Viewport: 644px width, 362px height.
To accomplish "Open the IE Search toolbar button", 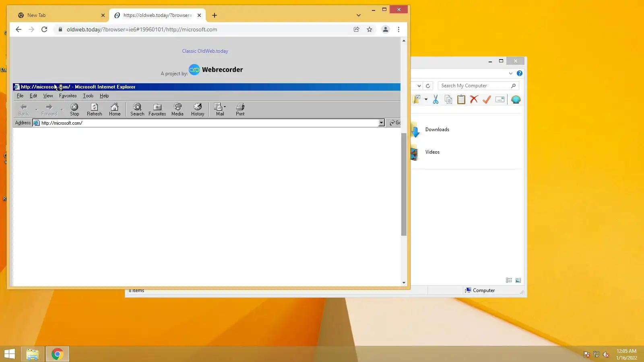I will [137, 109].
